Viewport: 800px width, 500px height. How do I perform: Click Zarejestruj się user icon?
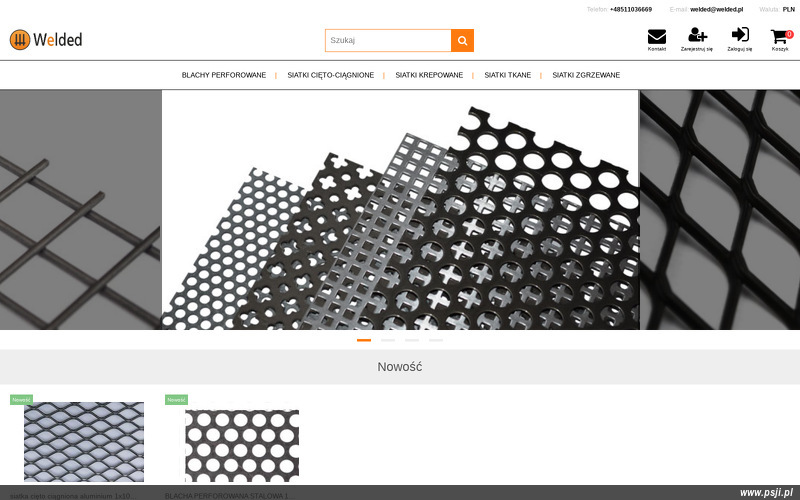pos(697,35)
